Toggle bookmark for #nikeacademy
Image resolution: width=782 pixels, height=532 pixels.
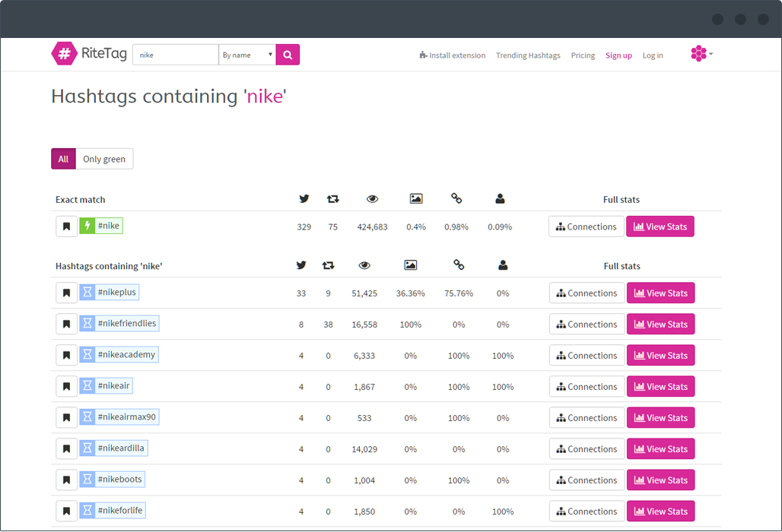(66, 355)
